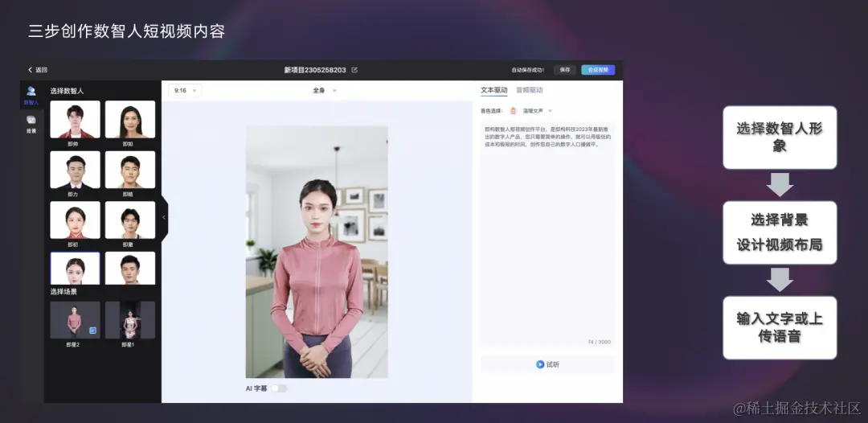This screenshot has width=868, height=423.
Task: Choose the bottom-row male avatar beside the selected one
Action: click(130, 269)
